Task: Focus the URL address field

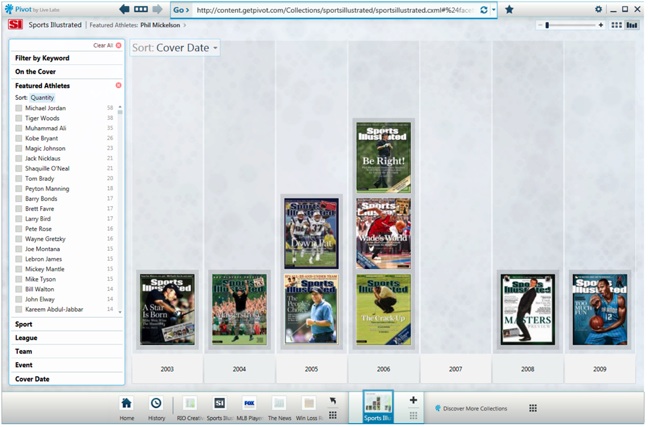Action: [x=334, y=10]
